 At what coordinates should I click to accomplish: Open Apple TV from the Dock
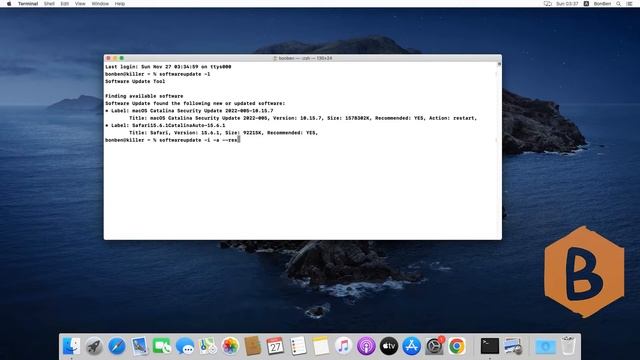click(389, 346)
